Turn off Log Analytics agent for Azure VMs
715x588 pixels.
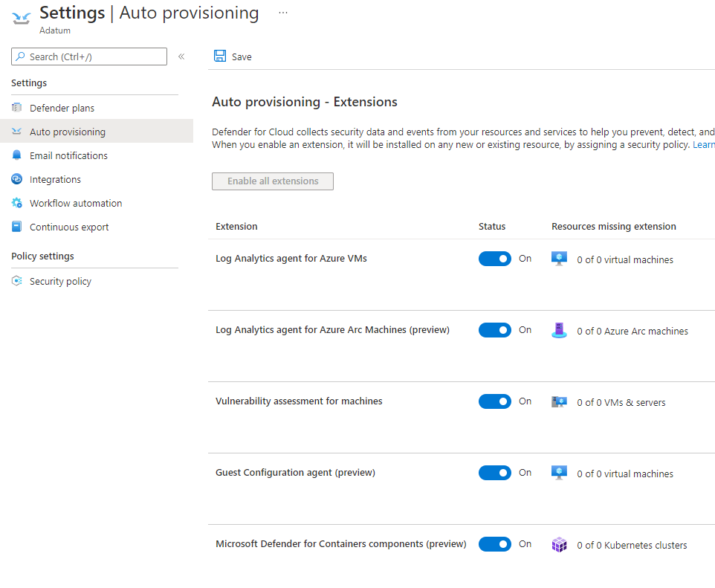coord(495,259)
